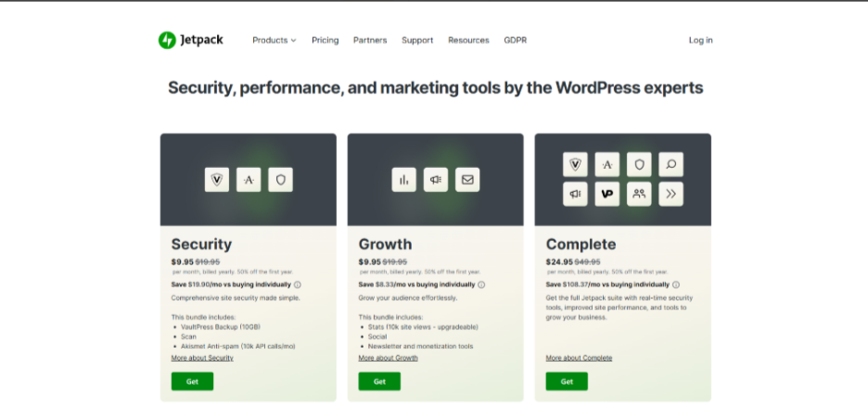Click CRM people icon in Complete card
868x420 pixels.
point(639,194)
